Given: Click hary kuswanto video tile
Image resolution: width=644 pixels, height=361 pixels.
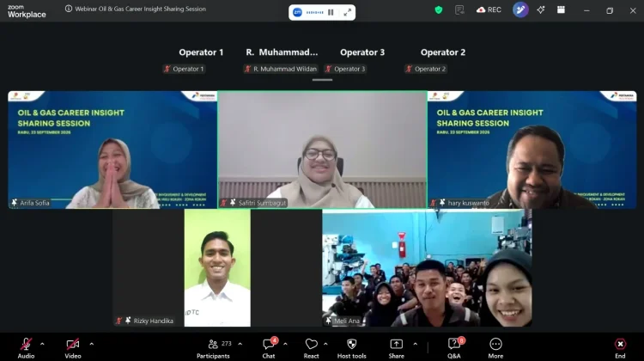Looking at the screenshot, I should tap(532, 150).
